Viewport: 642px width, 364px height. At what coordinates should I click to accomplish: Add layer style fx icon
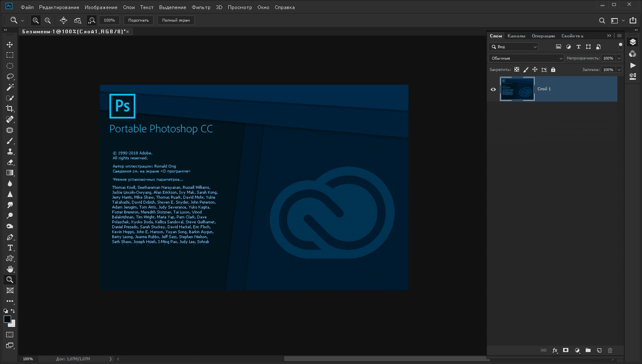pyautogui.click(x=555, y=350)
